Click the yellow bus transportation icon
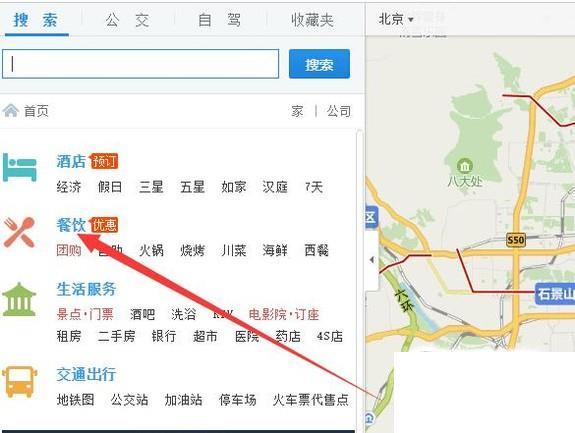The height and width of the screenshot is (433, 575). [x=19, y=381]
